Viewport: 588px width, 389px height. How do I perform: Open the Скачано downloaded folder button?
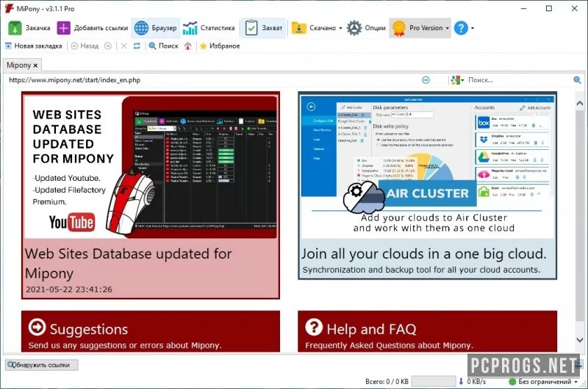click(313, 28)
